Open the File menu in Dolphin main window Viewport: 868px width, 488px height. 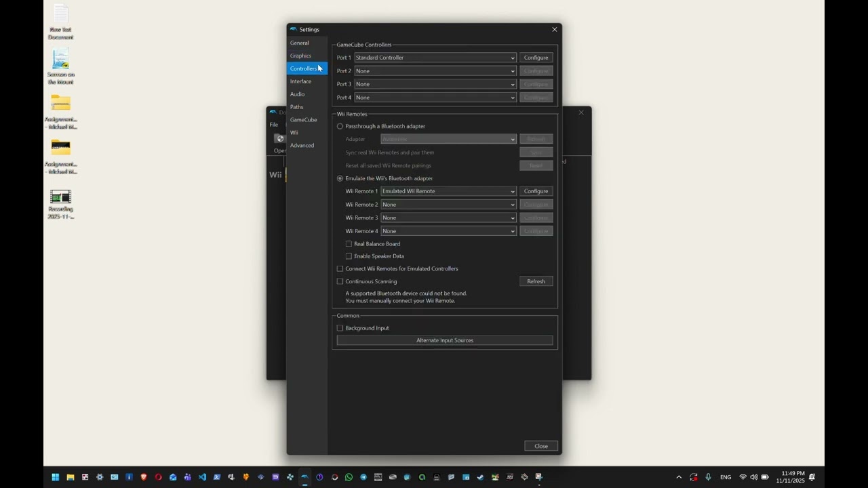point(274,125)
